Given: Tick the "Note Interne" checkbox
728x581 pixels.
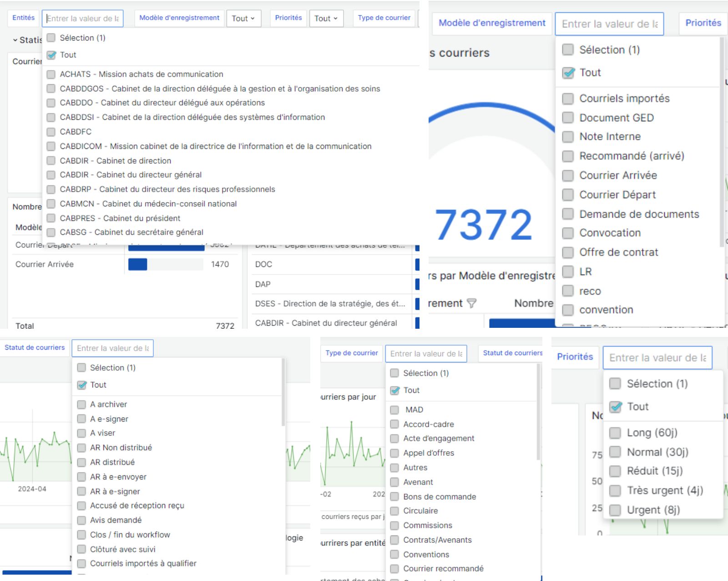Looking at the screenshot, I should (567, 137).
